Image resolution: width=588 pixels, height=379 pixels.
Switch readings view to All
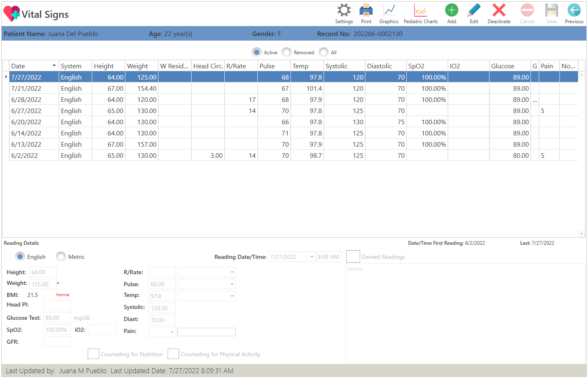point(324,52)
